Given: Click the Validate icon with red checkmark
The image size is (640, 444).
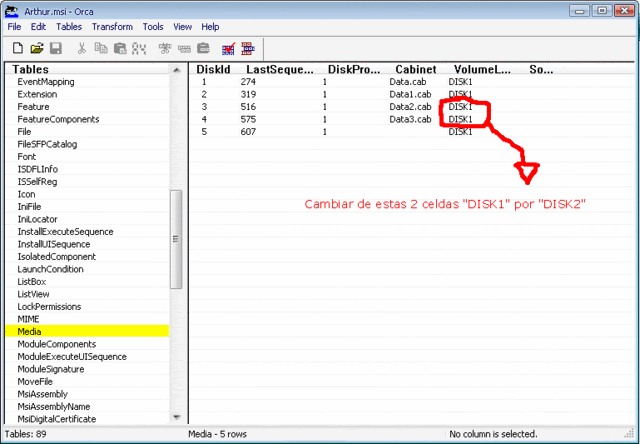Looking at the screenshot, I should pyautogui.click(x=228, y=48).
